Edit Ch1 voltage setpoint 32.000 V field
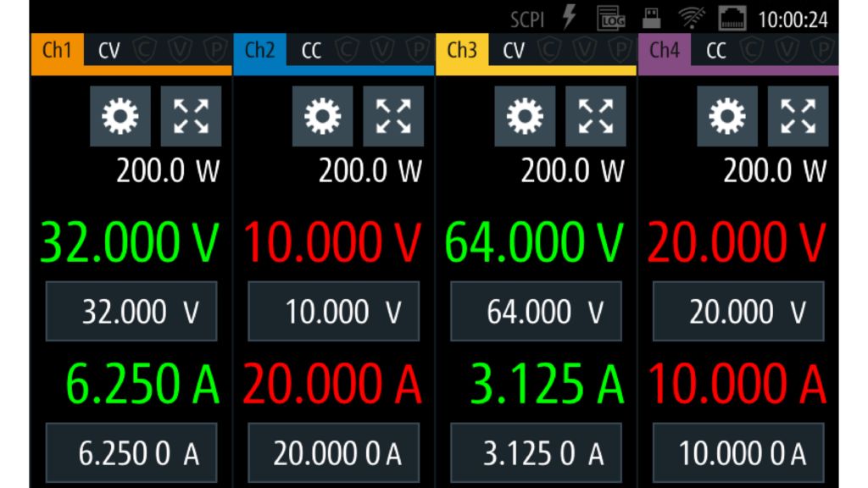Screen dimensions: 868x488 pos(131,312)
